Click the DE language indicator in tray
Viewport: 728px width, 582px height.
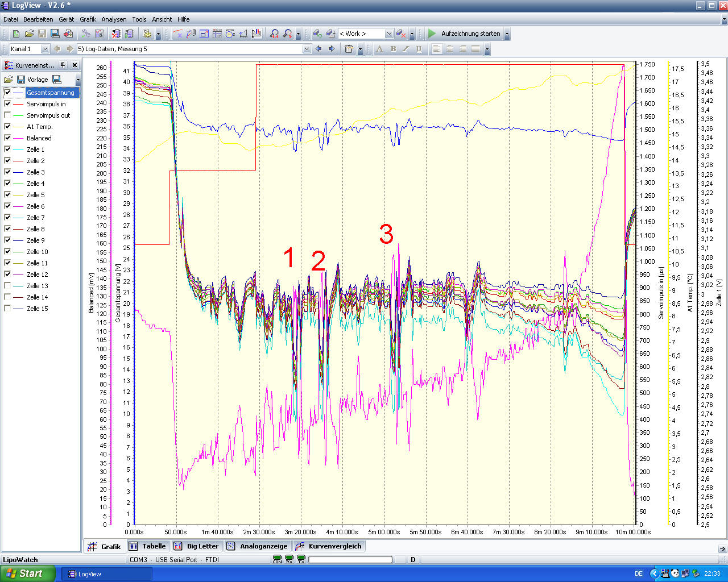[x=639, y=574]
